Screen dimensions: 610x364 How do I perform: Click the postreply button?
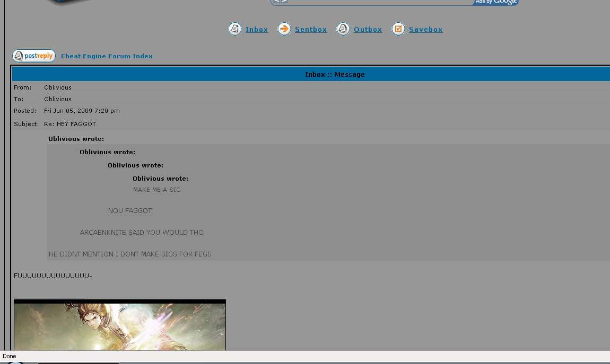34,56
